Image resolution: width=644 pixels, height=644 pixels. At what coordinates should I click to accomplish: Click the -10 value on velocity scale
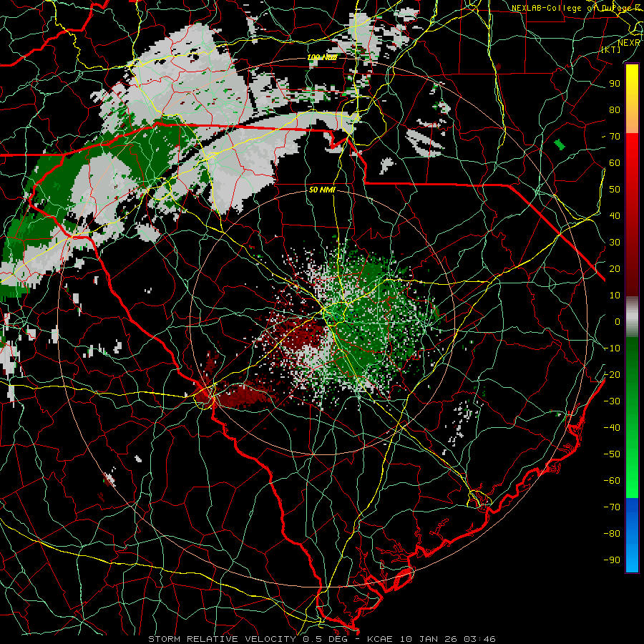tap(612, 348)
